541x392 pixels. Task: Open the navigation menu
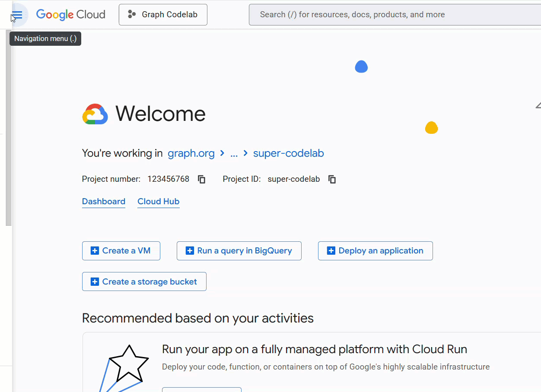click(17, 15)
